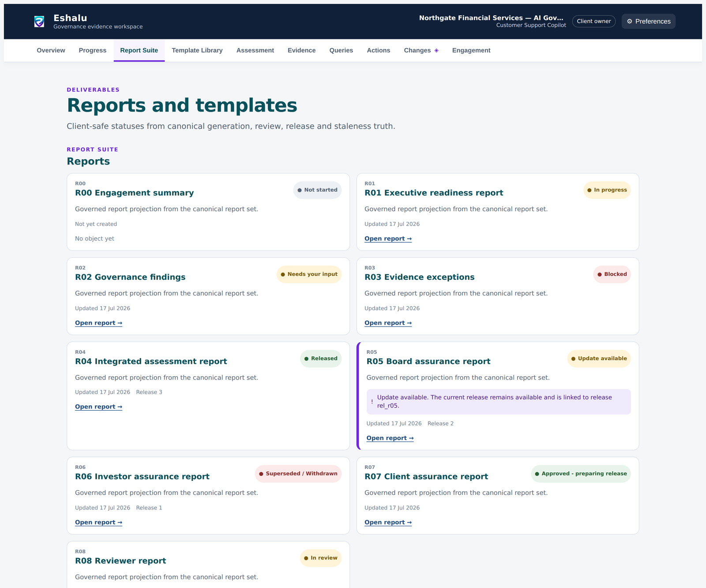Click the Superseded / Withdrawn badge

click(298, 474)
